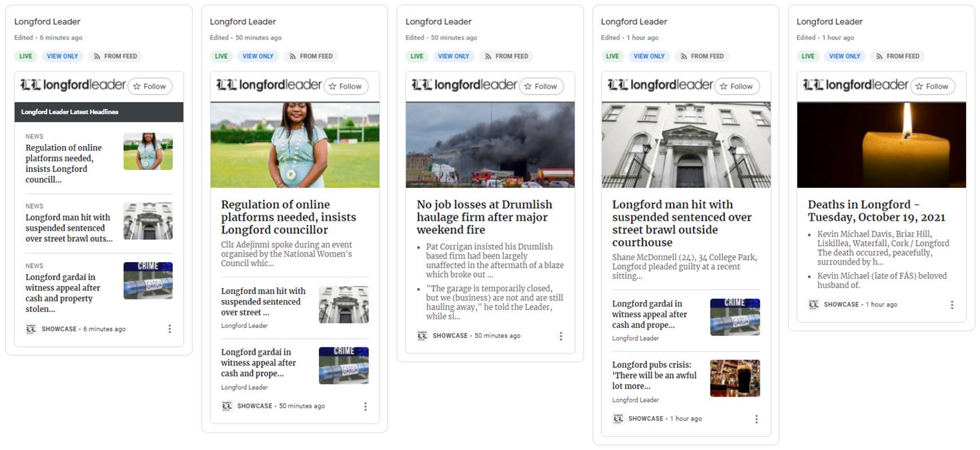
Task: Click the VIEW ONLY tag on the first card
Action: [x=63, y=57]
